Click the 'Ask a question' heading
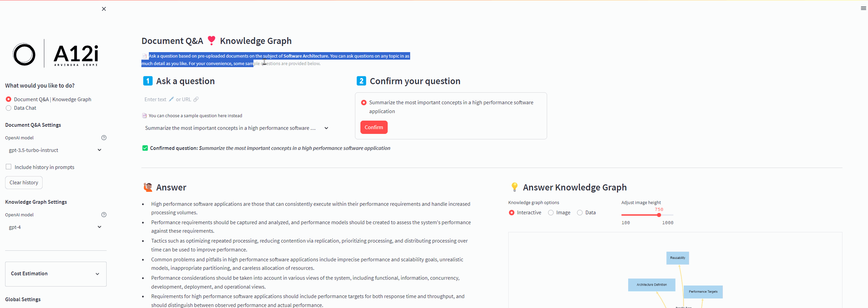 coord(185,81)
